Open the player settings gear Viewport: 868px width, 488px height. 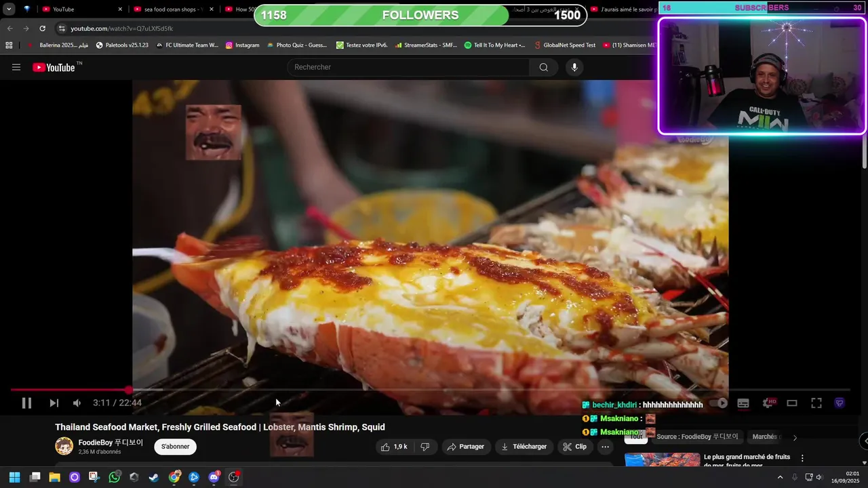coord(768,403)
